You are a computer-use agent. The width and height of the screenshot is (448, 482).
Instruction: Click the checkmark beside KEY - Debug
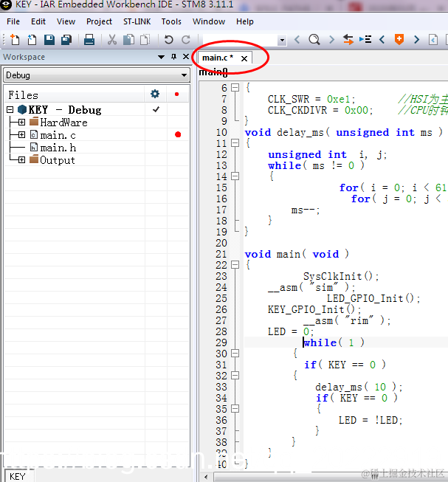(x=156, y=109)
